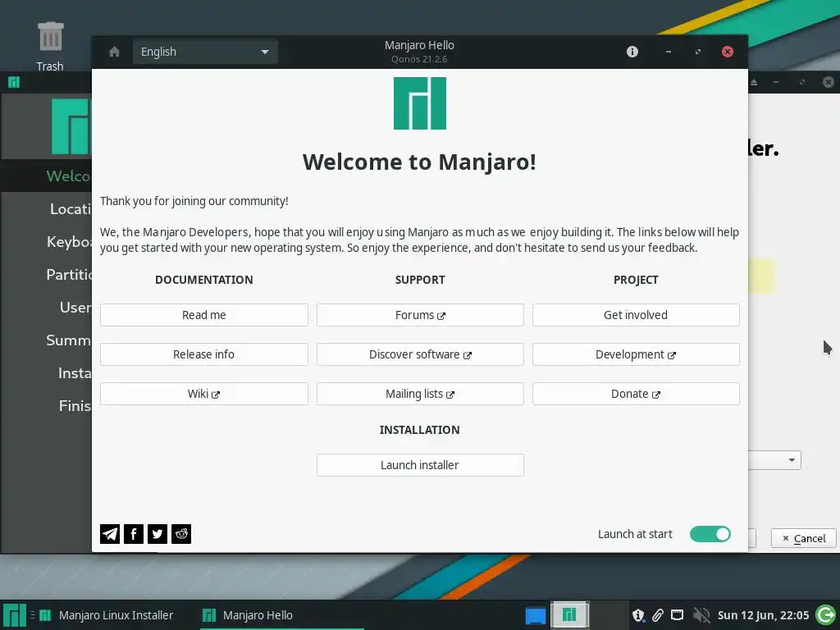Viewport: 840px width, 630px height.
Task: Open the Twitter social link
Action: coord(157,533)
